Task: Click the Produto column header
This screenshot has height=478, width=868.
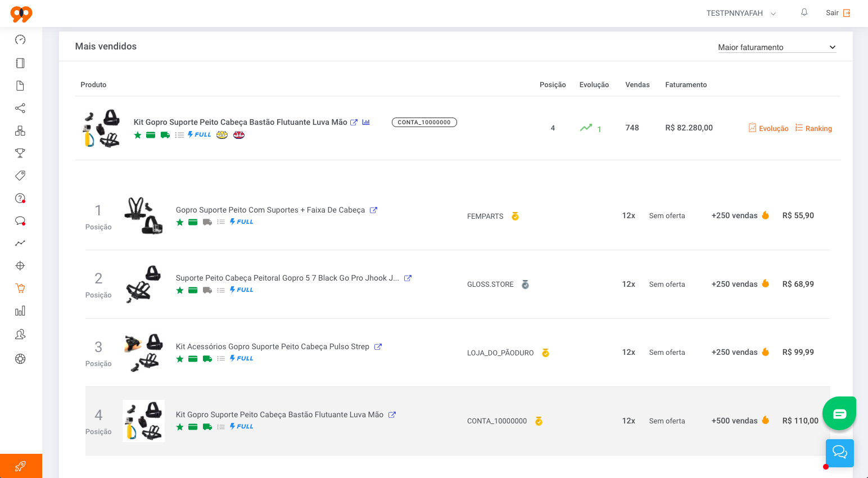Action: click(93, 85)
